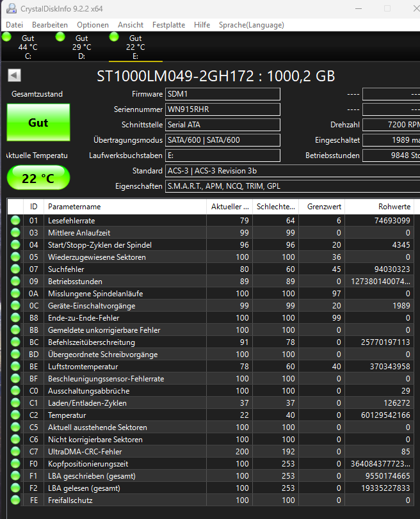420x519 pixels.
Task: Click raw value 74693099
Action: coord(392,220)
